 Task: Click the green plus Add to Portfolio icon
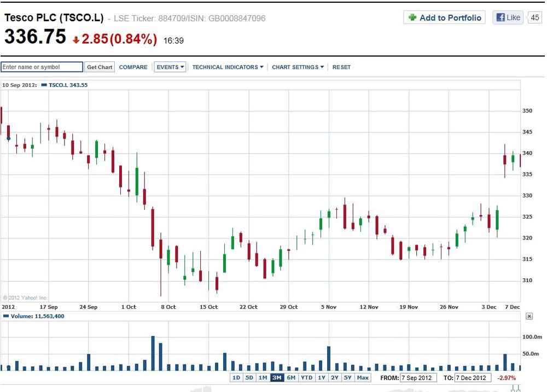coord(412,17)
